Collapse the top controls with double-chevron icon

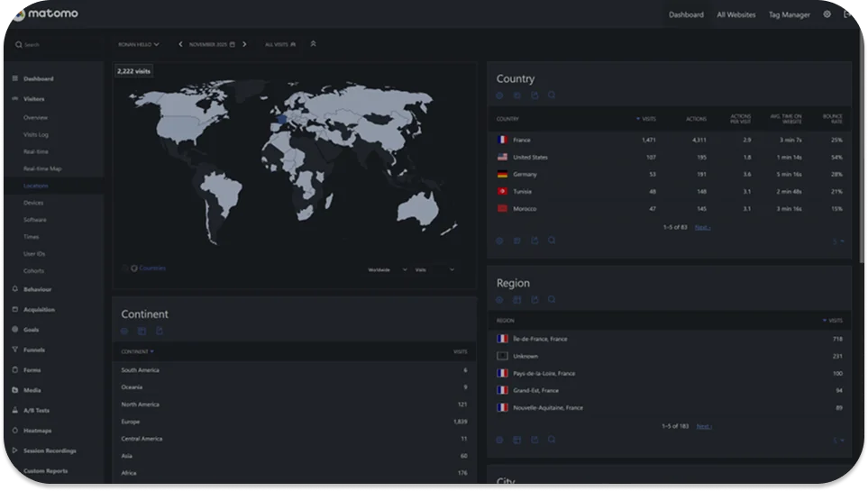point(314,44)
